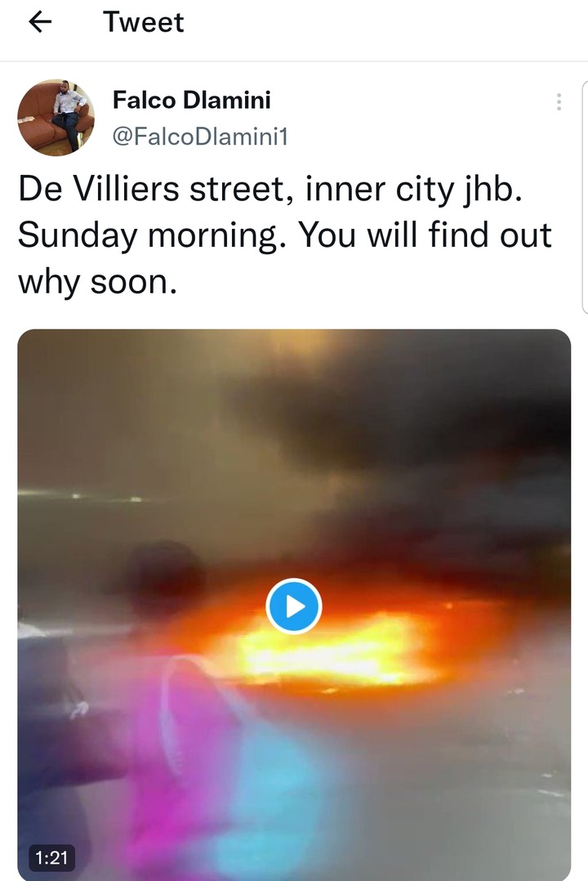The height and width of the screenshot is (881, 588).
Task: Select the sentence "You will find out why soon."
Action: [x=285, y=258]
